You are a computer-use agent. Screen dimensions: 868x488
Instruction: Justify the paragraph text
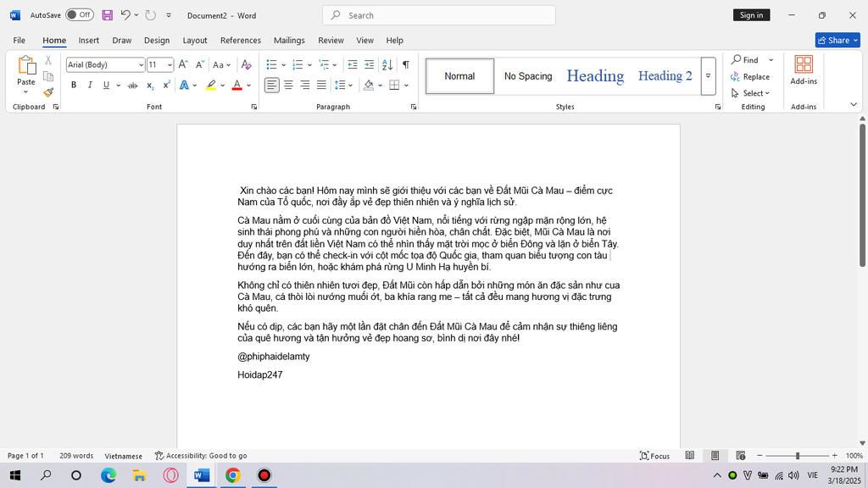321,86
